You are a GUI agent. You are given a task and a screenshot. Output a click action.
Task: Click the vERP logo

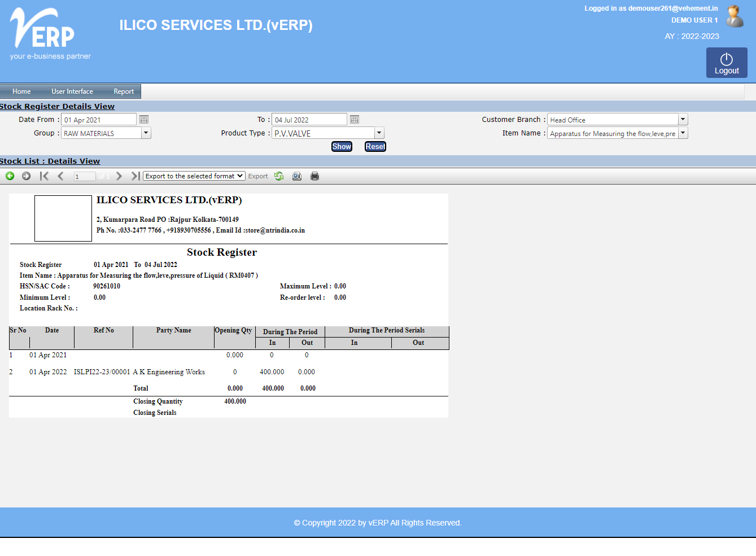(x=50, y=34)
